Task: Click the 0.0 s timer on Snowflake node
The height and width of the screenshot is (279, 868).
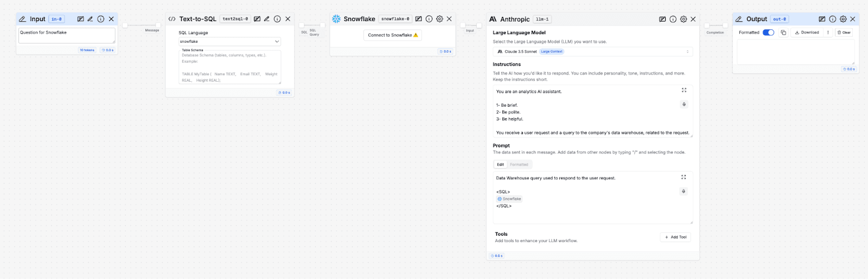Action: (x=445, y=51)
